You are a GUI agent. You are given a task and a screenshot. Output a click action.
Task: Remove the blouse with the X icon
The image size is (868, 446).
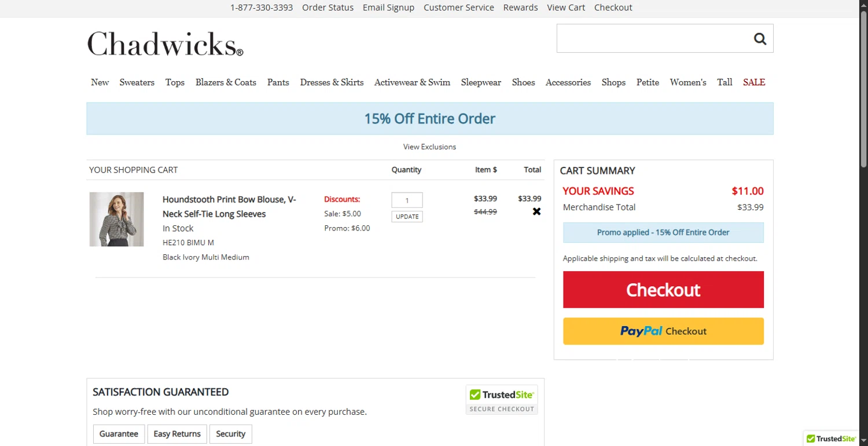(536, 211)
